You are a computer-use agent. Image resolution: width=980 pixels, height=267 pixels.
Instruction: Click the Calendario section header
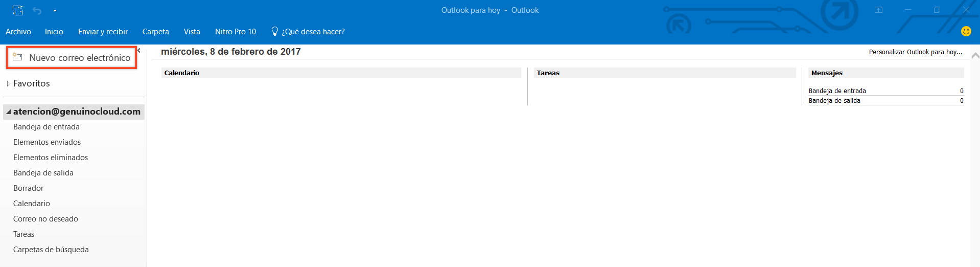tap(341, 73)
